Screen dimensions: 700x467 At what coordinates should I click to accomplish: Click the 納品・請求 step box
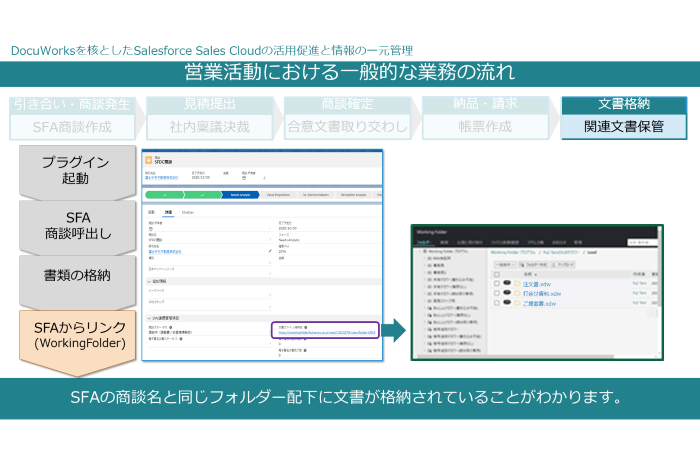pos(485,118)
